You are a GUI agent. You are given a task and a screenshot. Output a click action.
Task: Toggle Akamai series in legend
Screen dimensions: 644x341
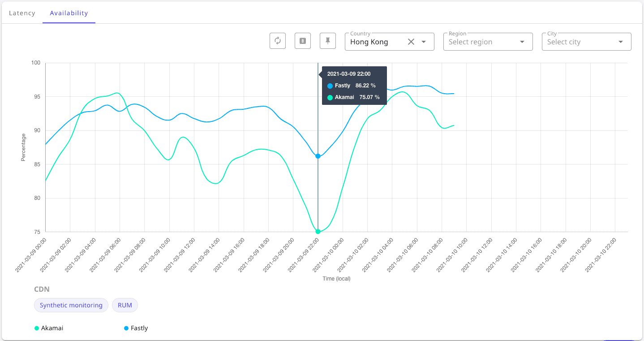coord(49,328)
